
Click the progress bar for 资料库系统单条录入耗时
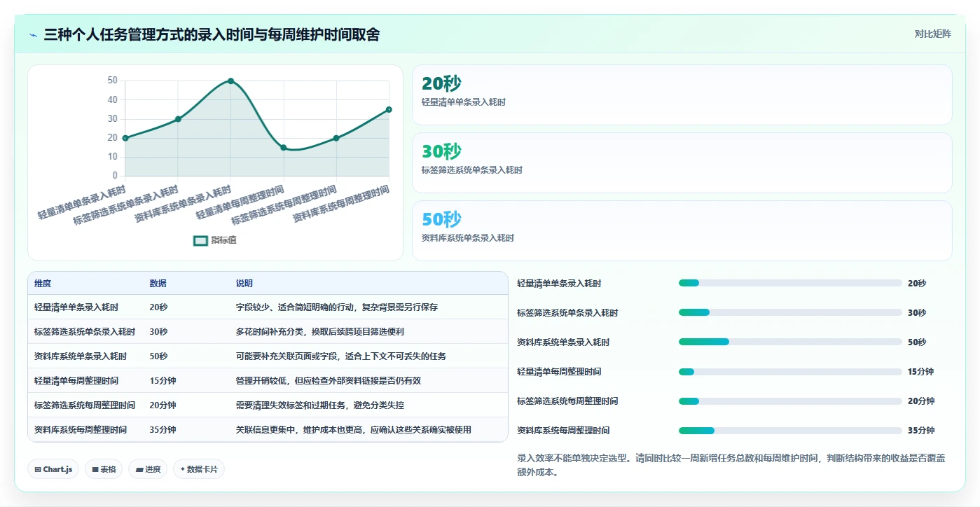pos(790,342)
